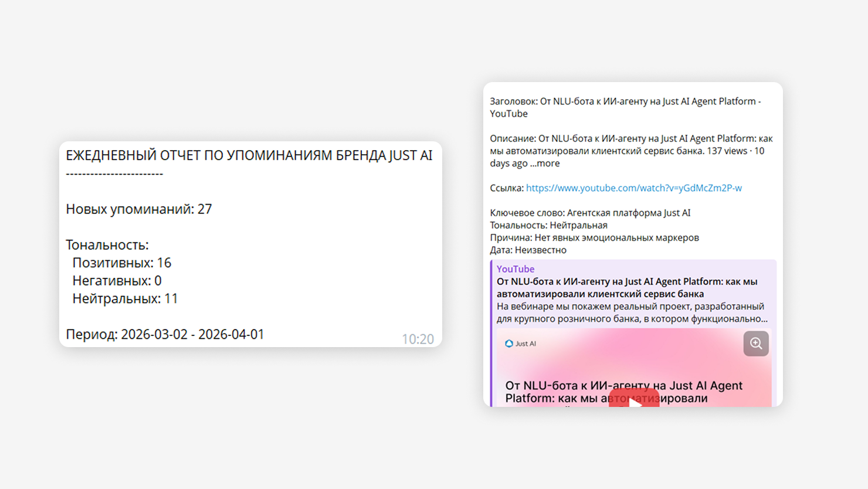
Task: Click the magnifier zoom icon on the video preview
Action: point(756,344)
